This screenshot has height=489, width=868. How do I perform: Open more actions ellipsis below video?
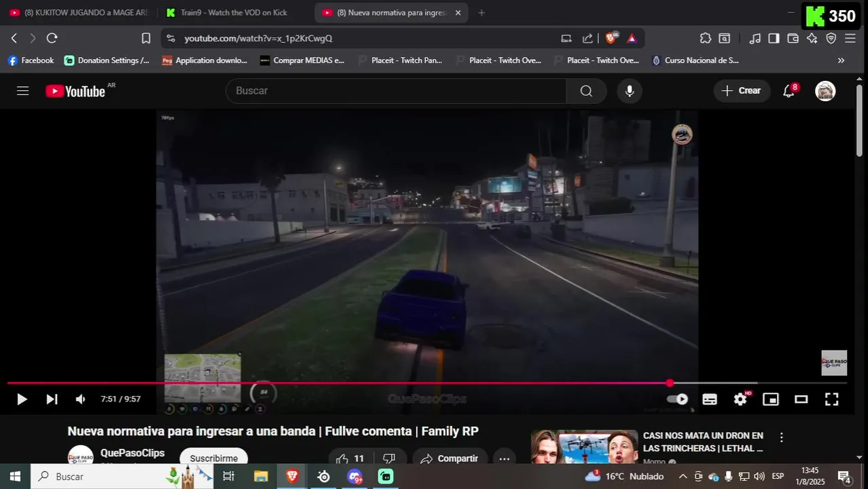click(x=504, y=458)
